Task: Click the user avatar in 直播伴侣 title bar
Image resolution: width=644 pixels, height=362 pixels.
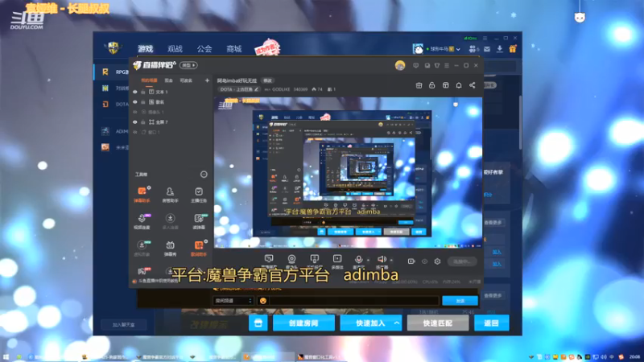Action: [399, 65]
